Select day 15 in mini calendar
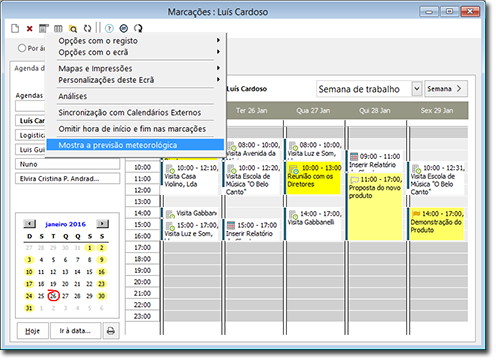This screenshot has height=362, width=496. pos(89,272)
